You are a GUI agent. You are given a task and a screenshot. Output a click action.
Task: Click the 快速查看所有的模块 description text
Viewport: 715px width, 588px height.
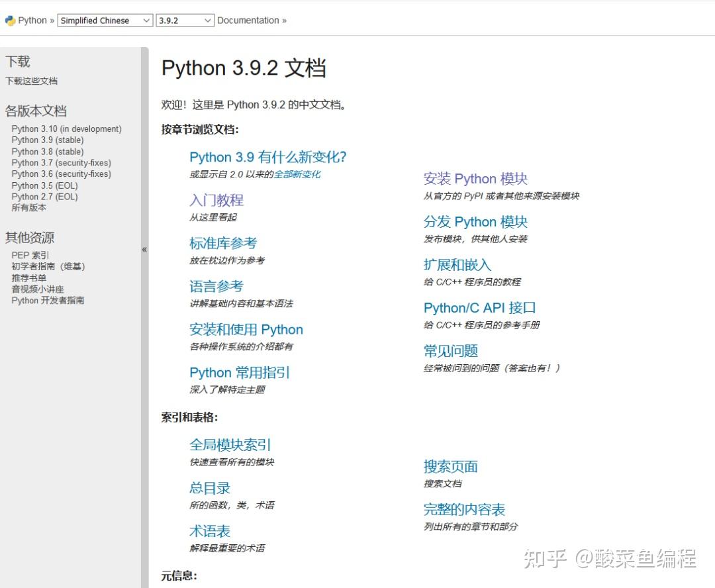coord(232,462)
